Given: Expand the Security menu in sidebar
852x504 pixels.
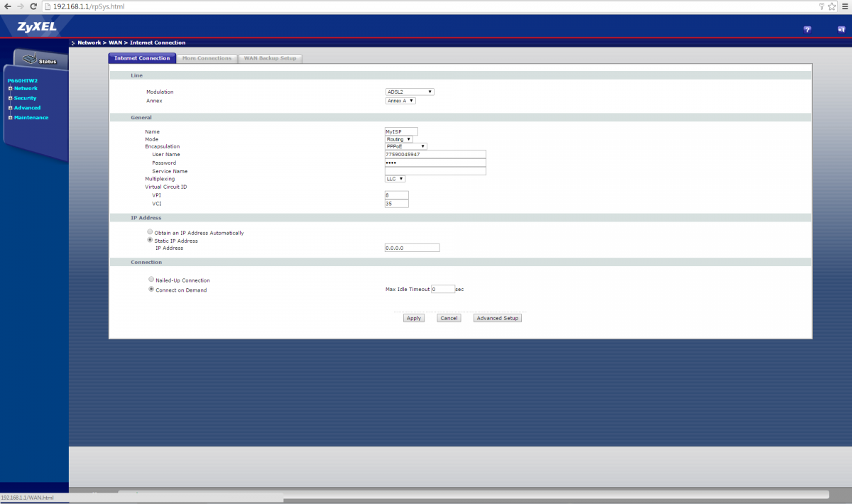Looking at the screenshot, I should pos(25,98).
